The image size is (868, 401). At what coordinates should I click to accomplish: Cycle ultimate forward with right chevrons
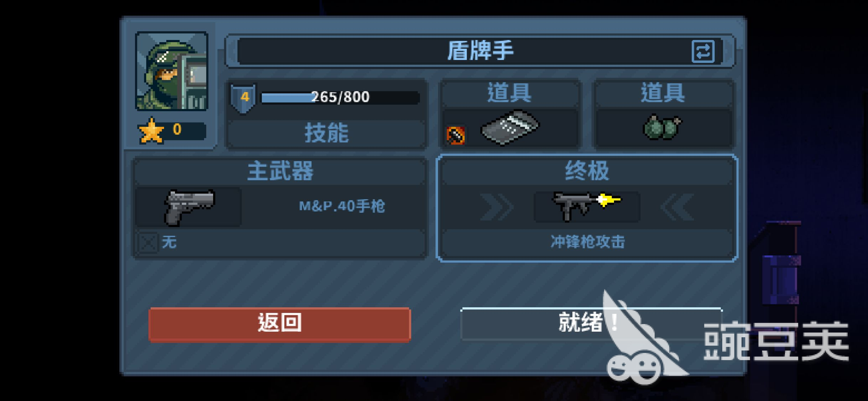pos(497,207)
